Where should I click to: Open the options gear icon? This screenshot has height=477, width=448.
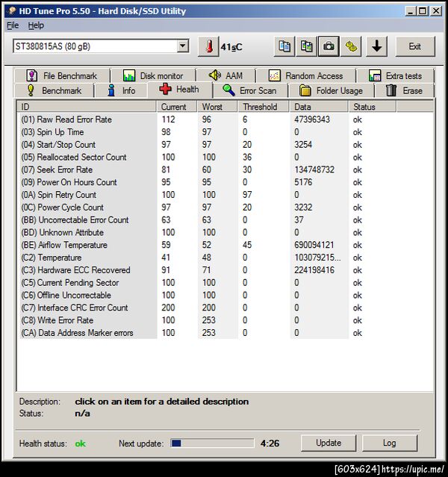(351, 46)
